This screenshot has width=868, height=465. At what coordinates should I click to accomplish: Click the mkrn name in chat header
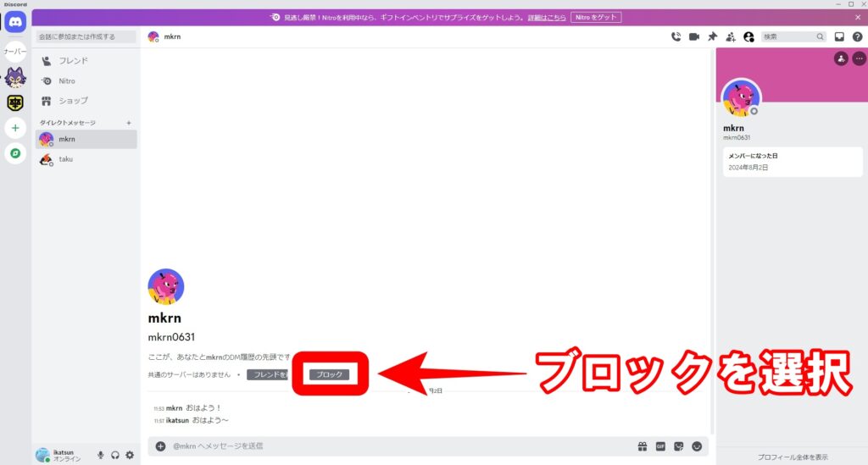[x=172, y=36]
